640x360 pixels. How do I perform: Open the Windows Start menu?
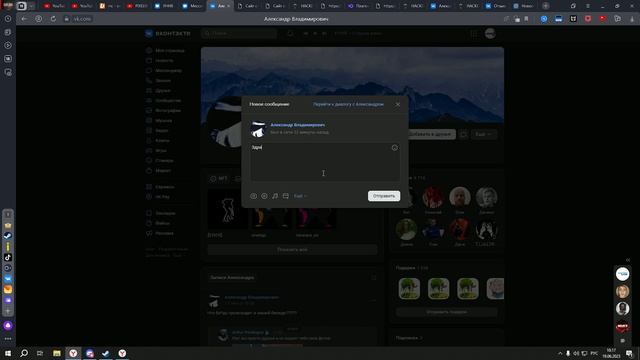click(x=8, y=353)
